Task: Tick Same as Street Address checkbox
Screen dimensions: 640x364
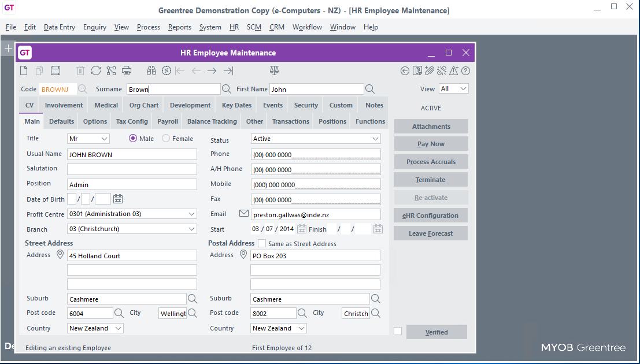Action: [x=262, y=243]
